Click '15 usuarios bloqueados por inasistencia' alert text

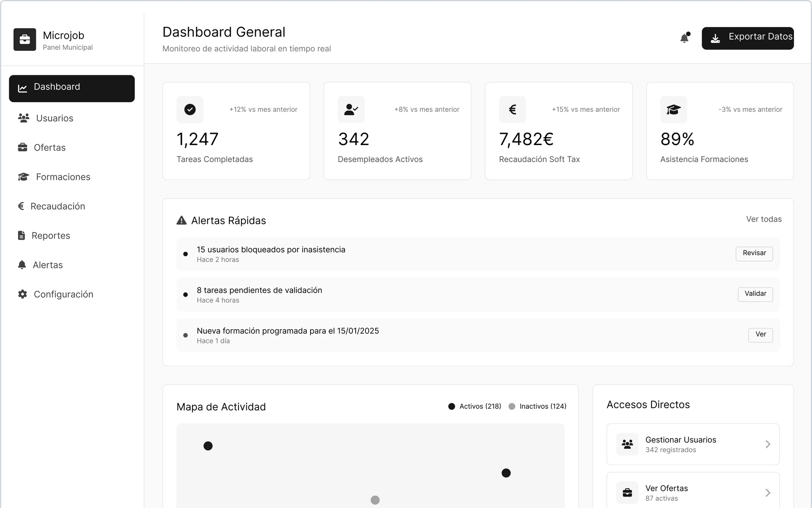[271, 249]
